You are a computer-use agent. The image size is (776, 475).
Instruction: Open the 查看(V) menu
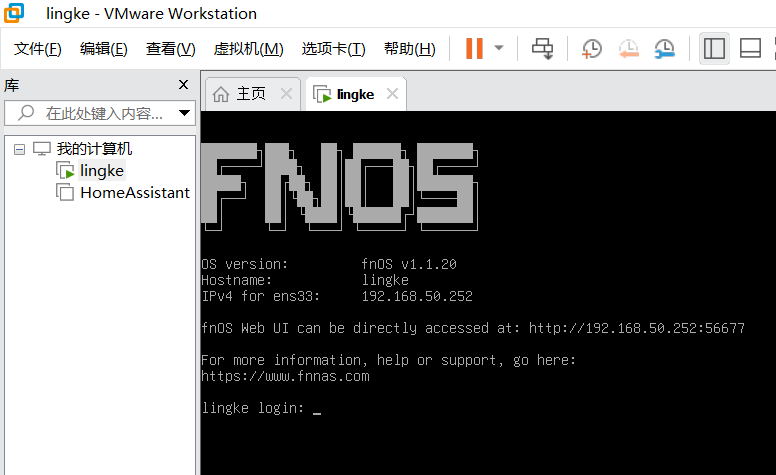pyautogui.click(x=171, y=48)
